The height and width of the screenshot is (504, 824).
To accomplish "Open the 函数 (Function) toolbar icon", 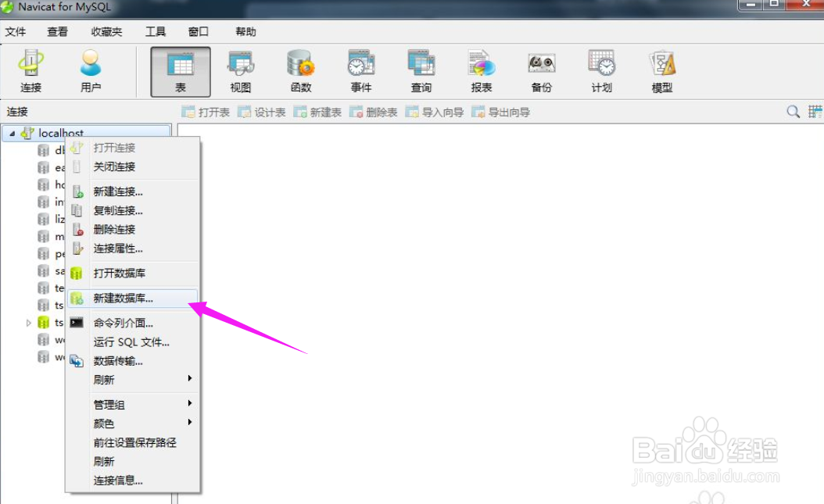I will (300, 72).
